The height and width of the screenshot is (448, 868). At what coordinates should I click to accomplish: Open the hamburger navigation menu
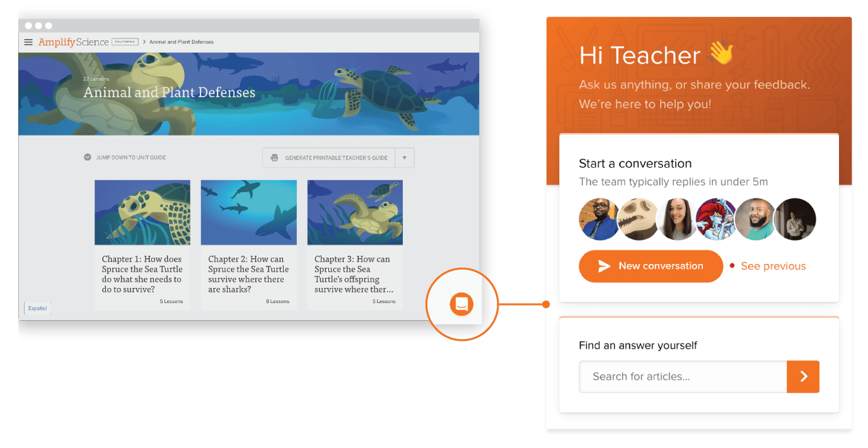click(x=28, y=42)
